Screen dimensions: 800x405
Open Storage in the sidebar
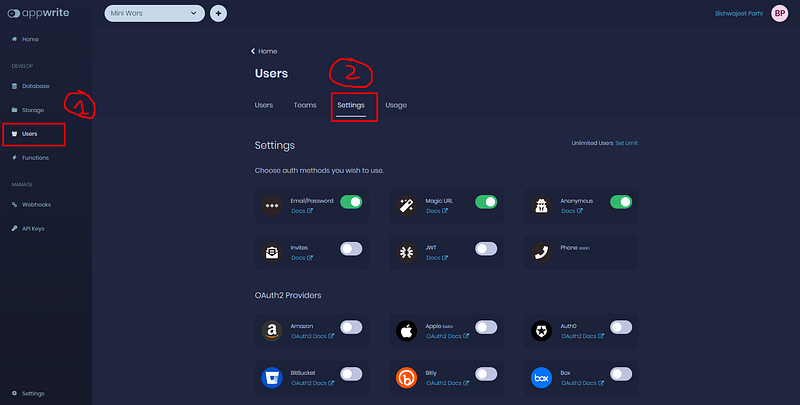pyautogui.click(x=28, y=110)
